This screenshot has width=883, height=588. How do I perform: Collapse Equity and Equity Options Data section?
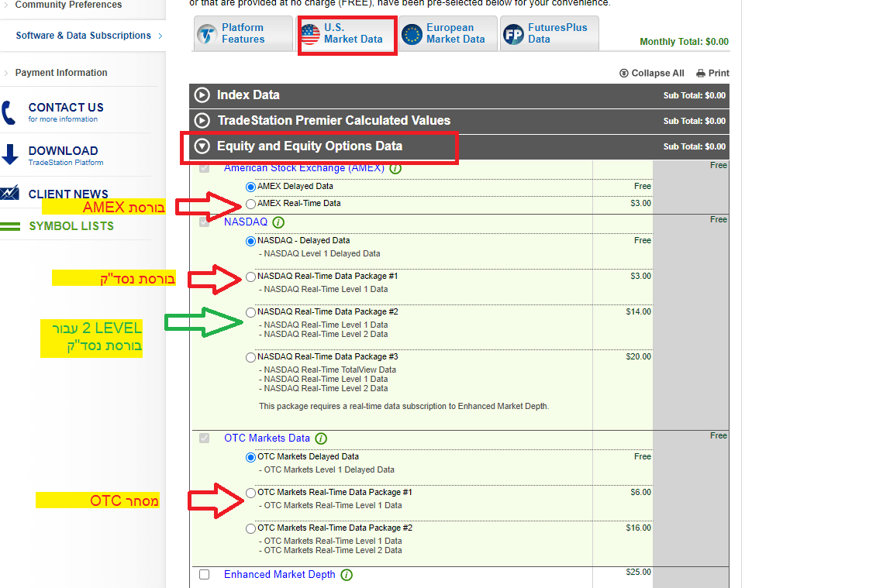coord(202,146)
